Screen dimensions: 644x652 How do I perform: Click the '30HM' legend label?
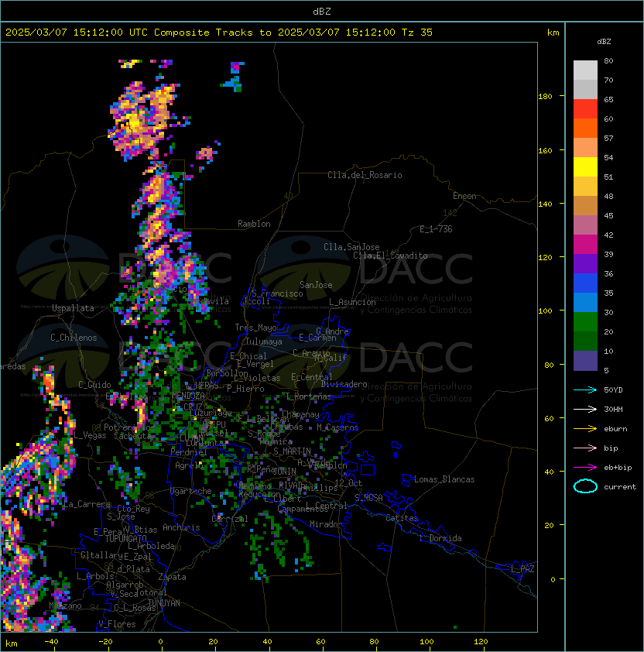tap(613, 409)
